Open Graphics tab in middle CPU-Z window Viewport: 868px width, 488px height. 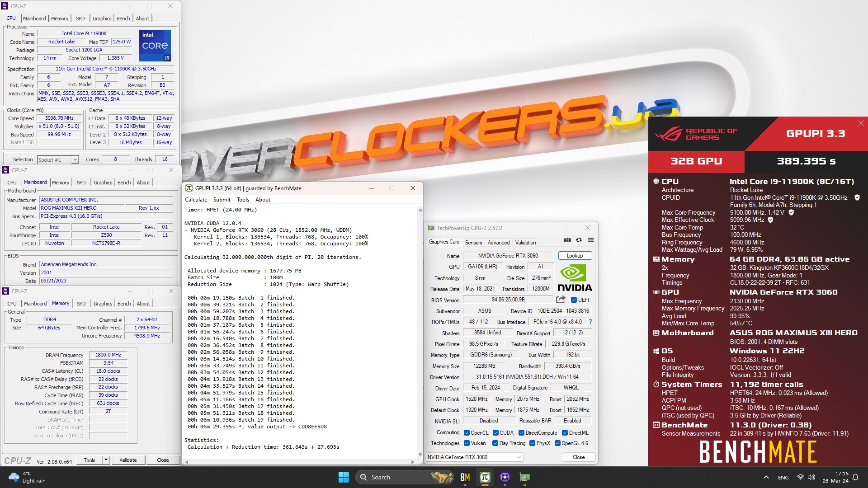coord(103,183)
